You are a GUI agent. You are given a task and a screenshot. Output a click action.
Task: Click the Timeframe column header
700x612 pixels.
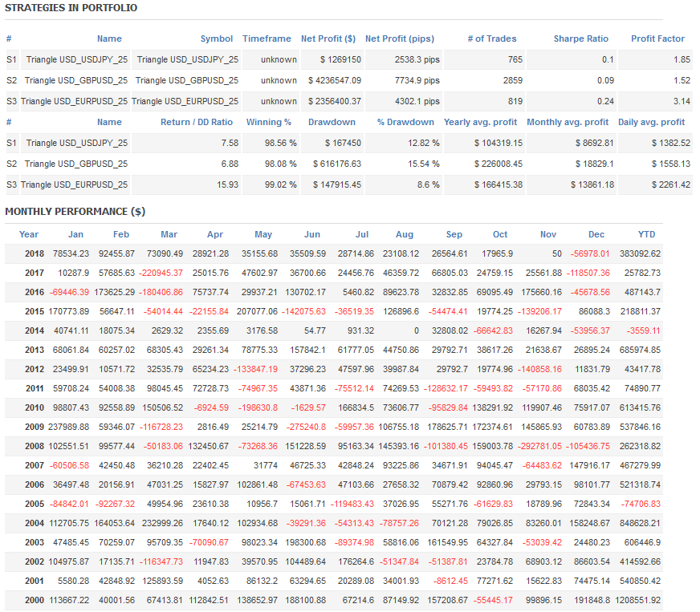pyautogui.click(x=267, y=39)
